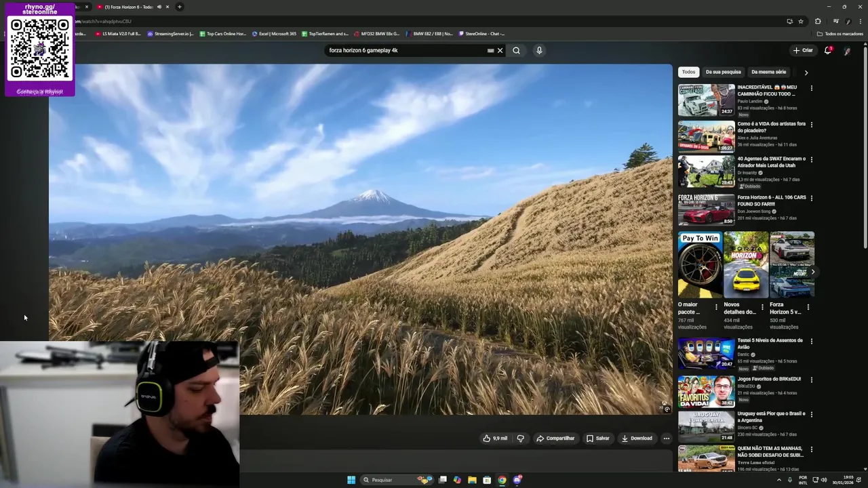Switch to the Forza Horizon 6 tab

click(129, 7)
